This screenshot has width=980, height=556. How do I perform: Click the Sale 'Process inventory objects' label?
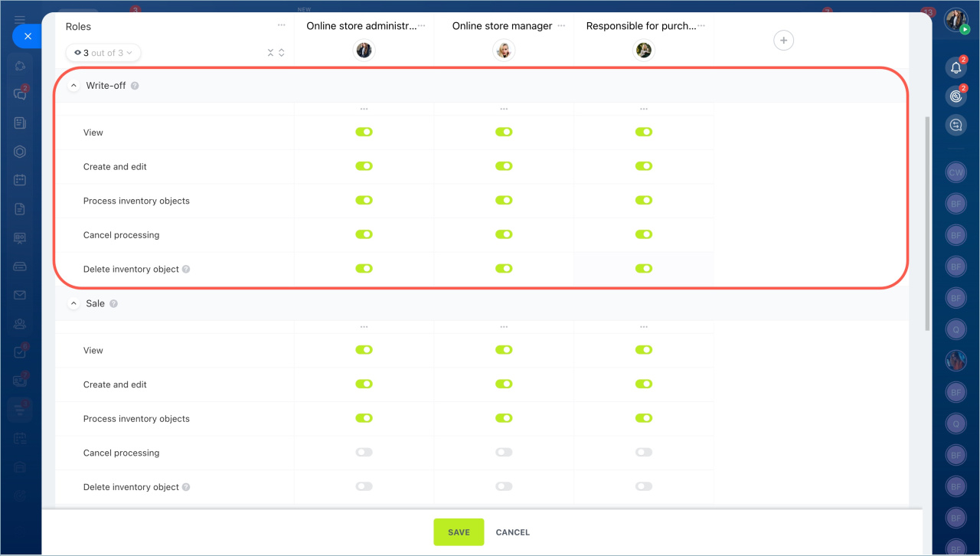136,419
